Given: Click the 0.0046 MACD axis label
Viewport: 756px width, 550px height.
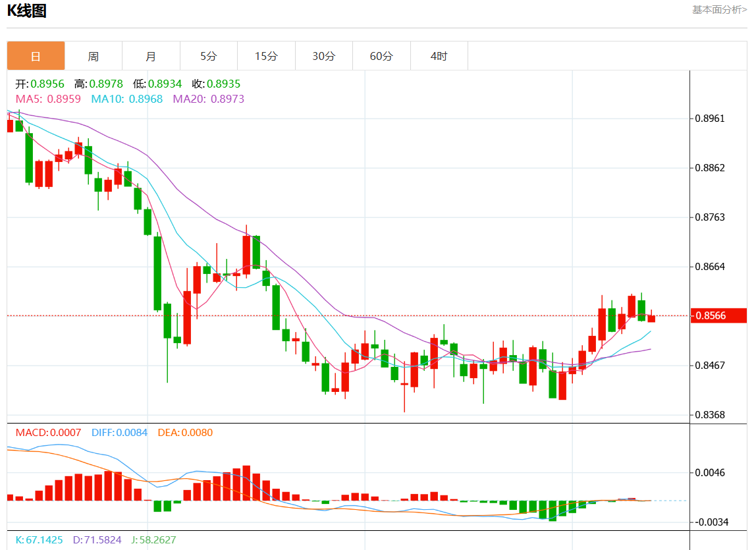Looking at the screenshot, I should coord(710,473).
